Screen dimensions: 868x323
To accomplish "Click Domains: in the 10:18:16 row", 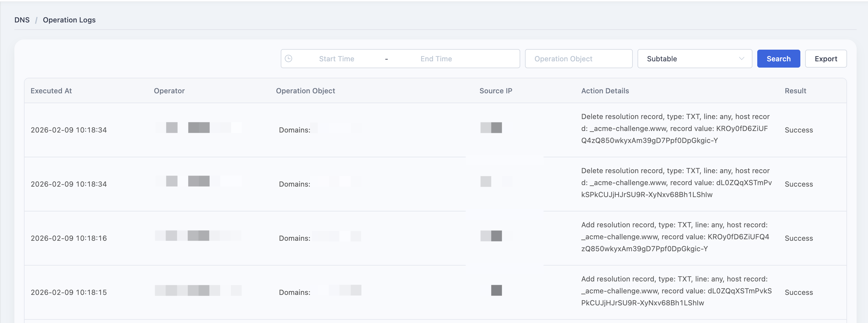I will [295, 238].
